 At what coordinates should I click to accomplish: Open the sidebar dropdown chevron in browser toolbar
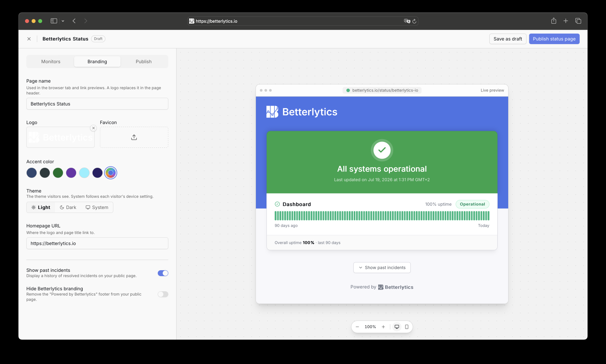(x=63, y=21)
